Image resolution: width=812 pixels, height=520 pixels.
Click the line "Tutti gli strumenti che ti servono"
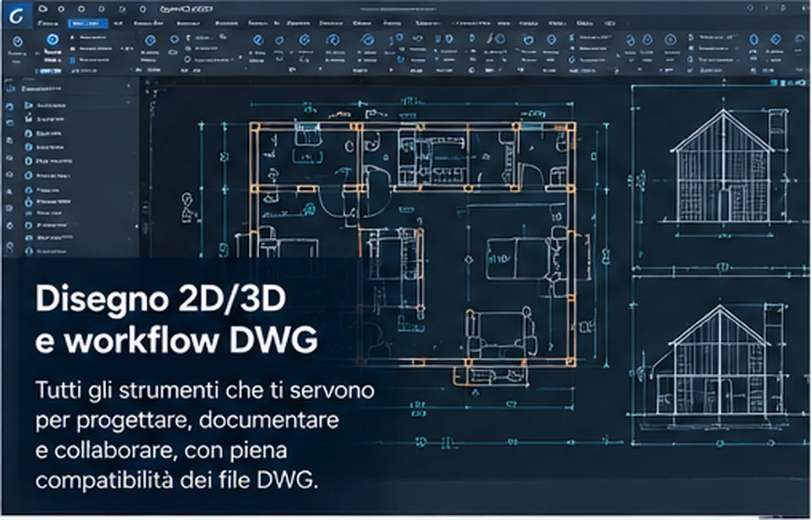point(205,390)
